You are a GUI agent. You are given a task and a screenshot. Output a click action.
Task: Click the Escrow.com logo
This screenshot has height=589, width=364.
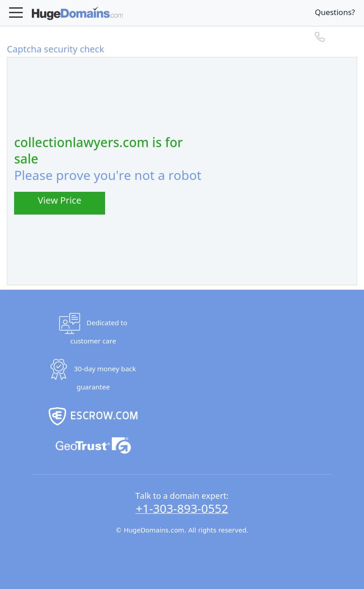coord(93,416)
